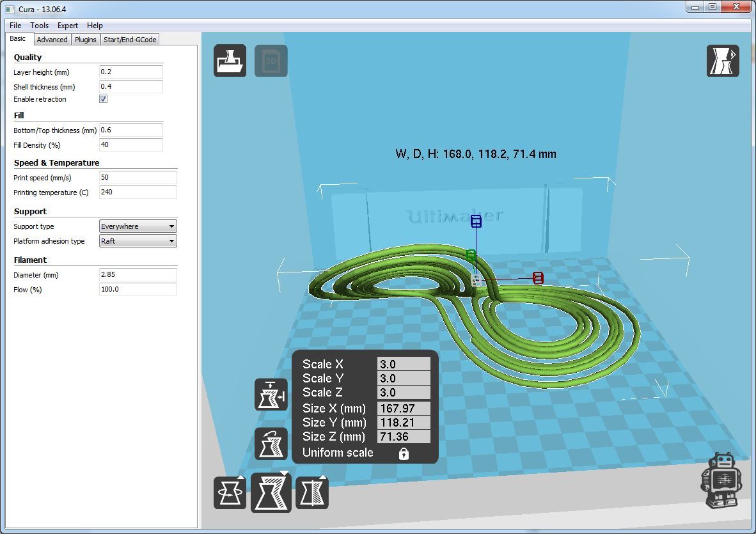The width and height of the screenshot is (756, 534).
Task: Click the Scale Z value field
Action: click(x=404, y=392)
